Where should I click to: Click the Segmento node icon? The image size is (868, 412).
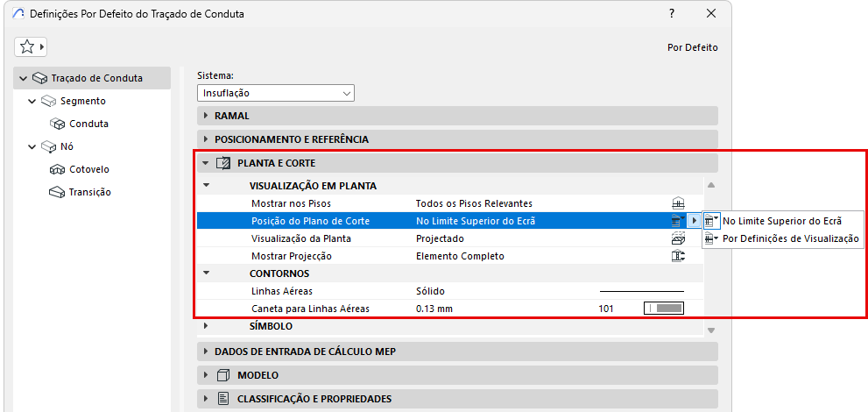pos(49,102)
